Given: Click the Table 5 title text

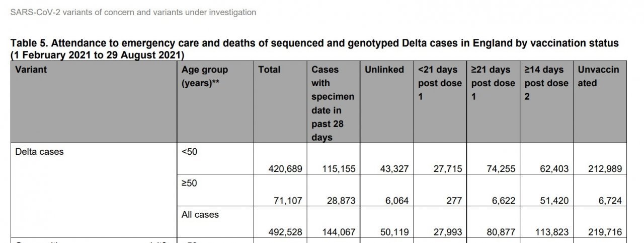Looking at the screenshot, I should (314, 48).
